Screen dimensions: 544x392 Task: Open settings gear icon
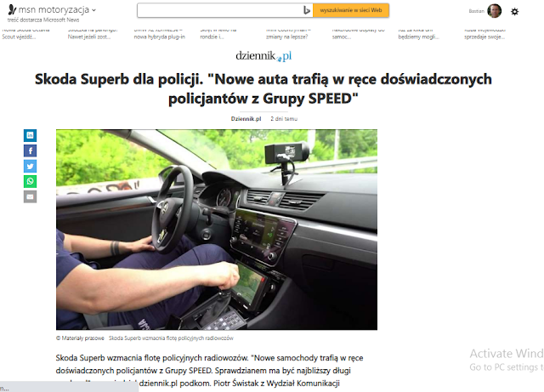(515, 12)
